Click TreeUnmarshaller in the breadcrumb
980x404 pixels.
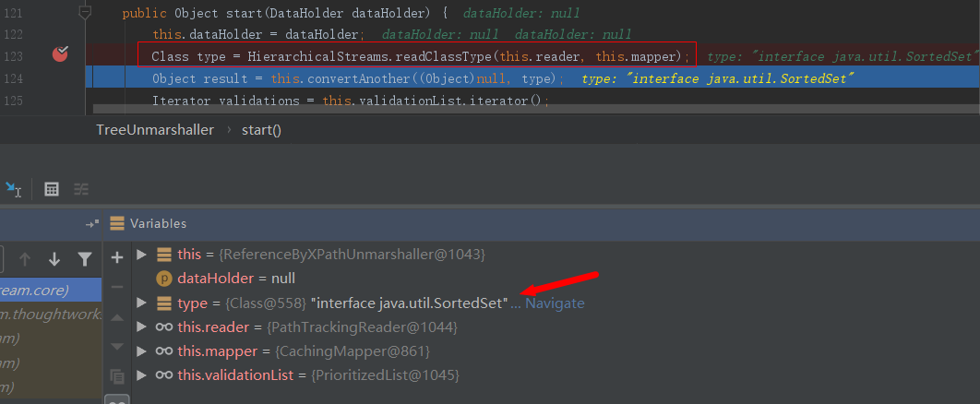point(155,130)
